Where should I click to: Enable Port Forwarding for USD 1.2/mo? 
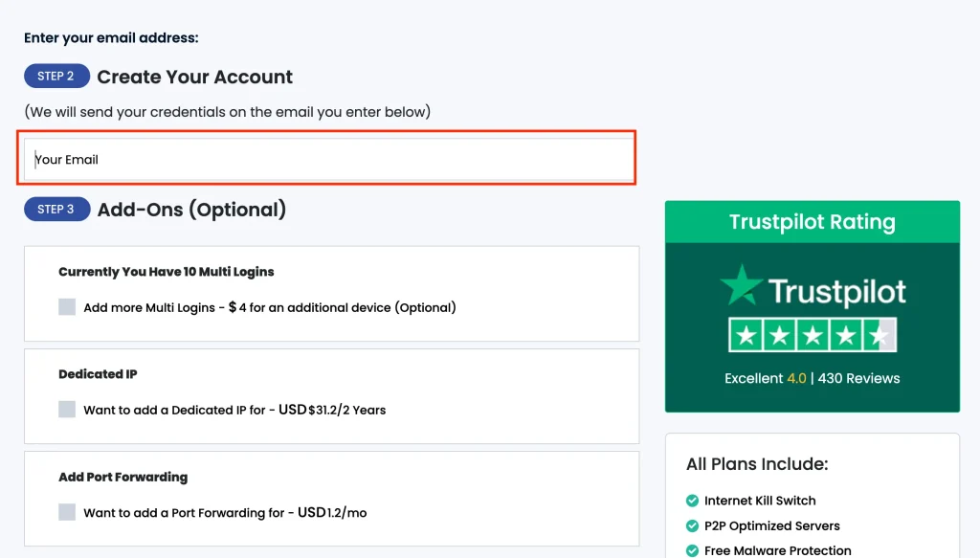67,511
